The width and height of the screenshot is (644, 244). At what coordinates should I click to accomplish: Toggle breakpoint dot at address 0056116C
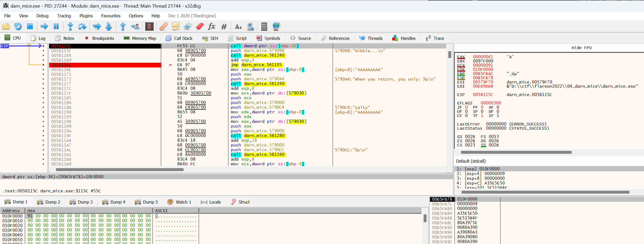[43, 65]
